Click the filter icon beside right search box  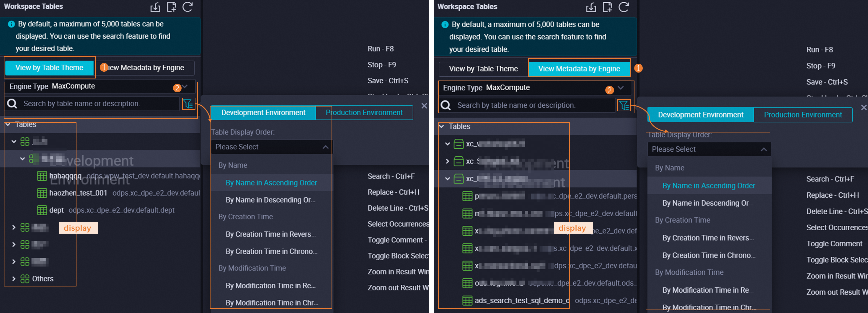(624, 105)
